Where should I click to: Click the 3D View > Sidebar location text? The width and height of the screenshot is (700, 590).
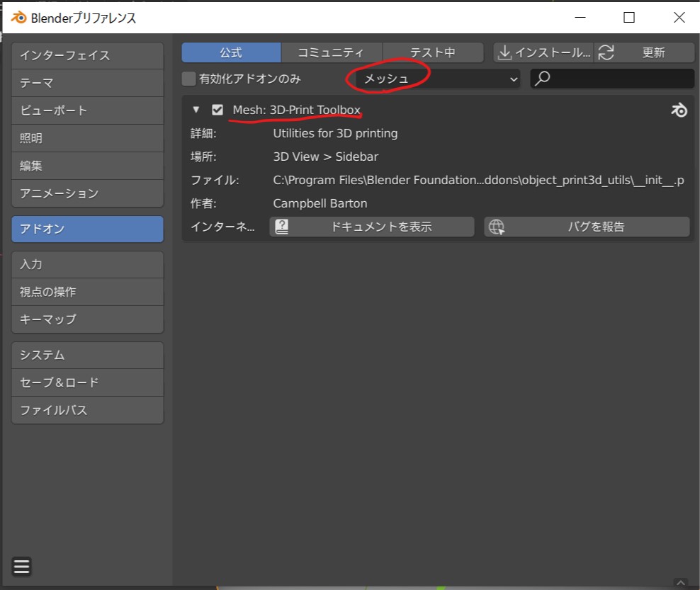tap(325, 157)
